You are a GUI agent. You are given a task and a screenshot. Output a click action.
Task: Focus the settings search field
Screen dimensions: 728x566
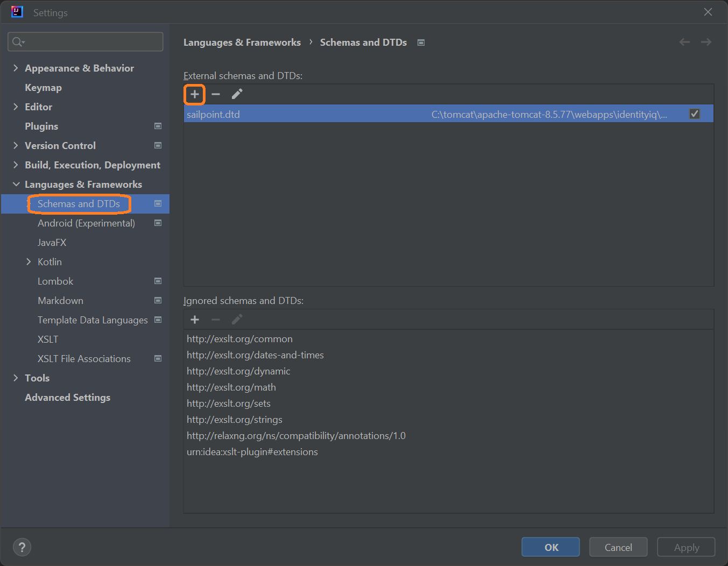[86, 42]
